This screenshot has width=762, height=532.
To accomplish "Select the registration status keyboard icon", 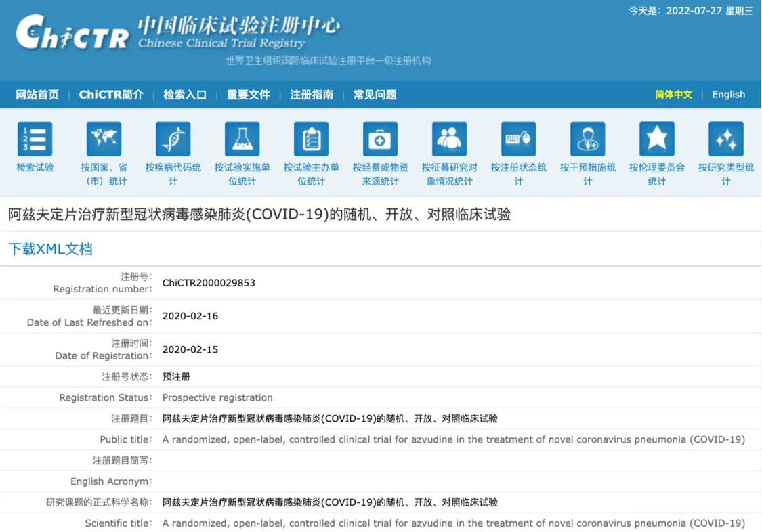I will (x=518, y=139).
